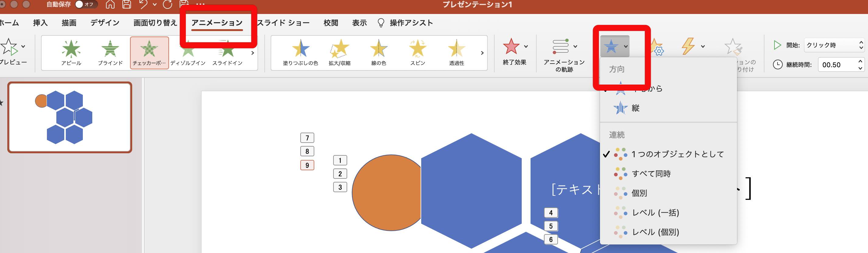Expand the プレビュー dropdown arrow
Image resolution: width=868 pixels, height=253 pixels.
tap(23, 47)
